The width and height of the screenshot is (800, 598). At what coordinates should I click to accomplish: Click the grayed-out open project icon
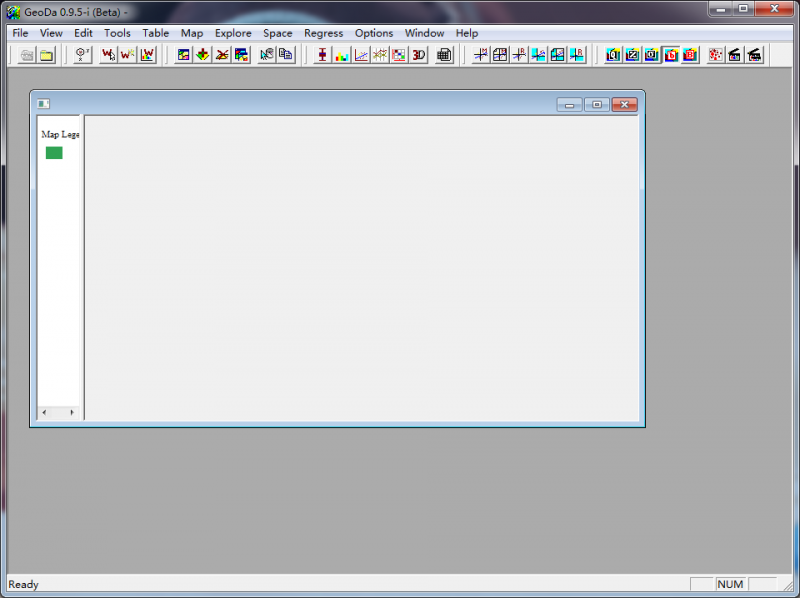[x=27, y=55]
